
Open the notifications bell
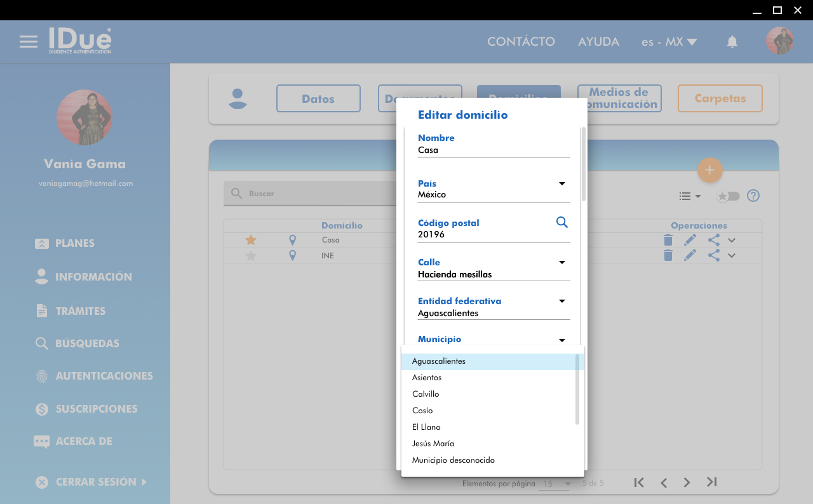tap(732, 42)
